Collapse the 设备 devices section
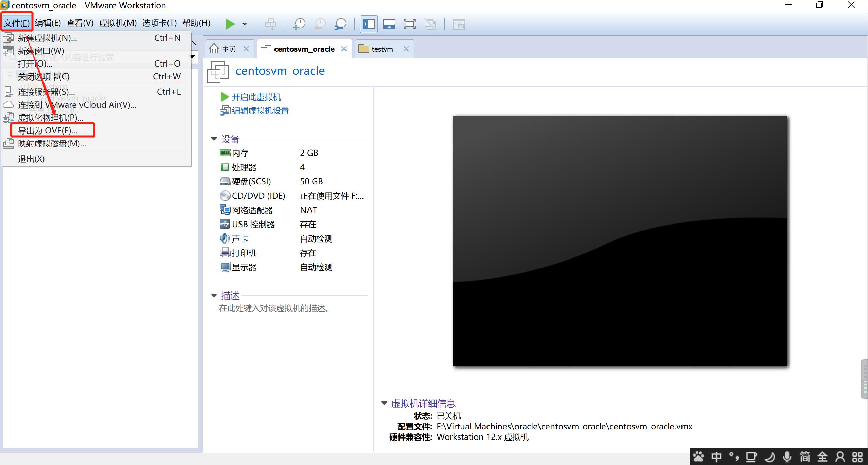Viewport: 868px width, 465px height. (214, 139)
